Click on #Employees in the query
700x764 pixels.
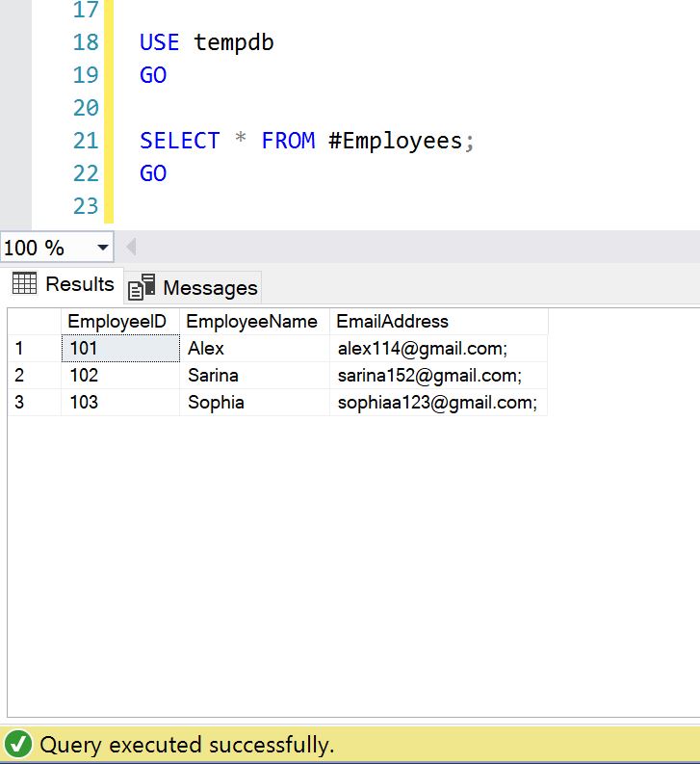395,141
